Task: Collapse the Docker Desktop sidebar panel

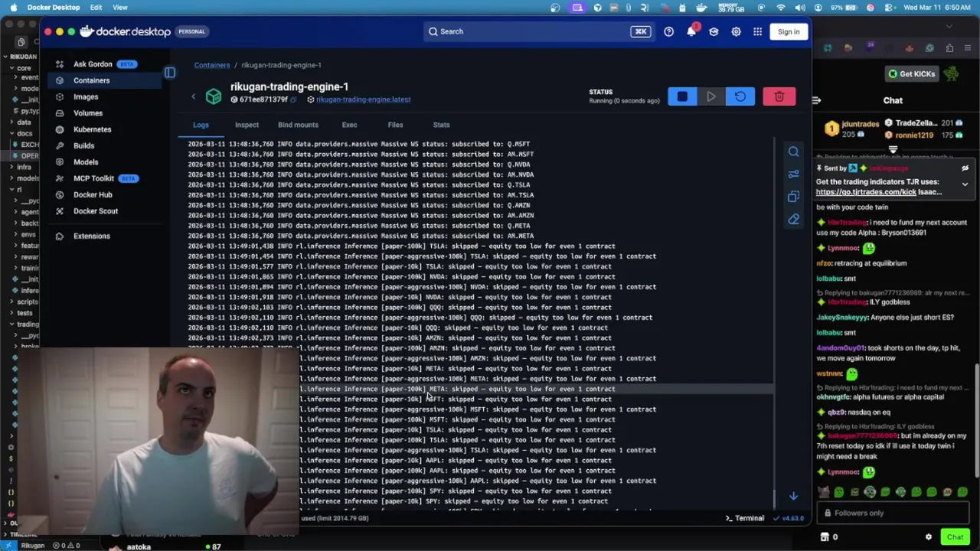Action: coord(170,73)
